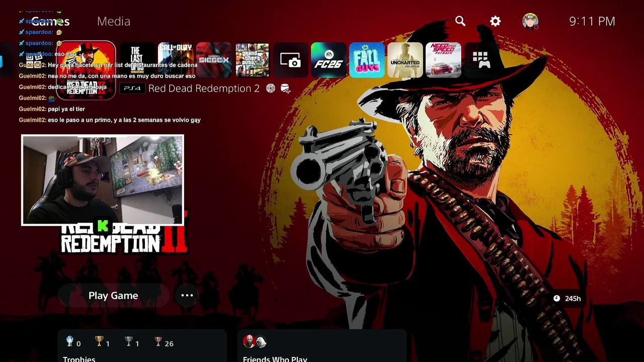Click the platinum trophy icon

click(70, 342)
